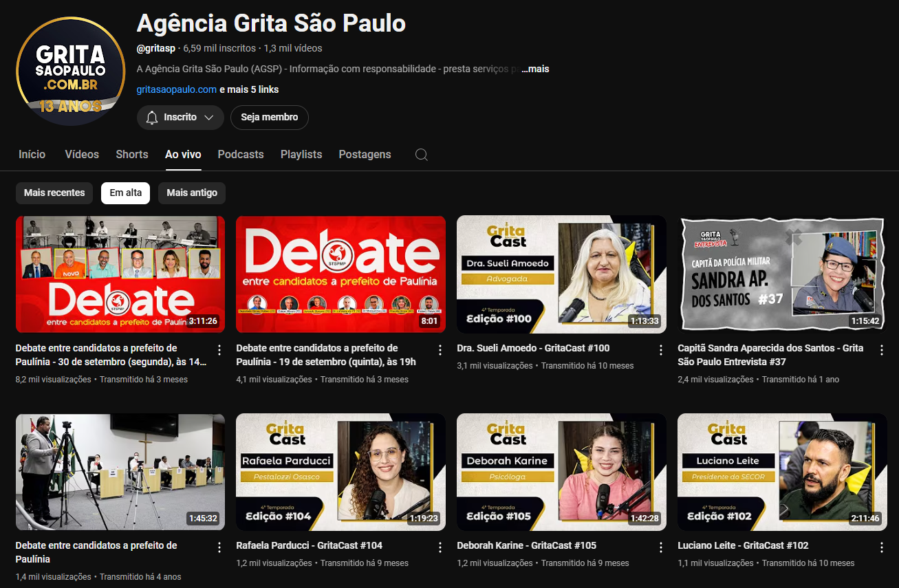Sort by Mais antigo chip
This screenshot has height=588, width=899.
(192, 193)
